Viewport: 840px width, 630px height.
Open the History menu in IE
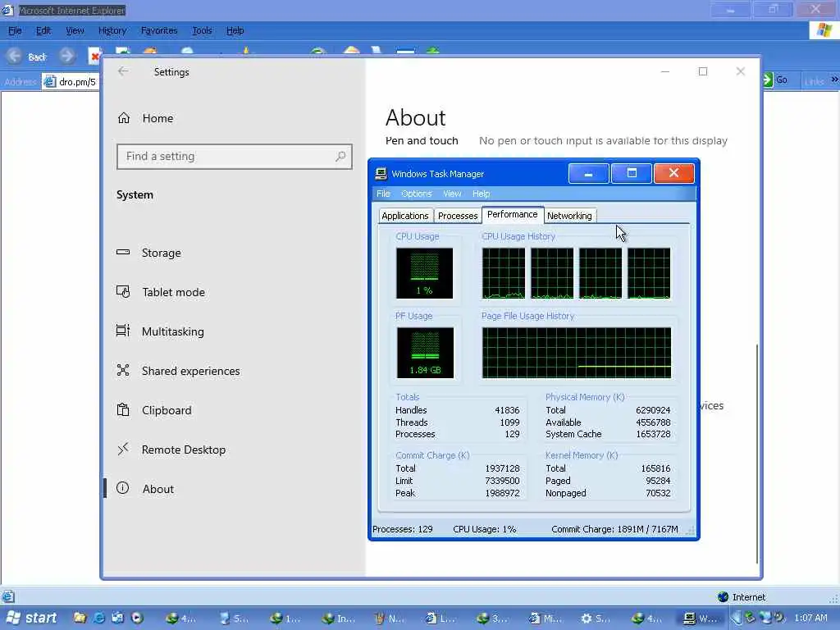(112, 30)
